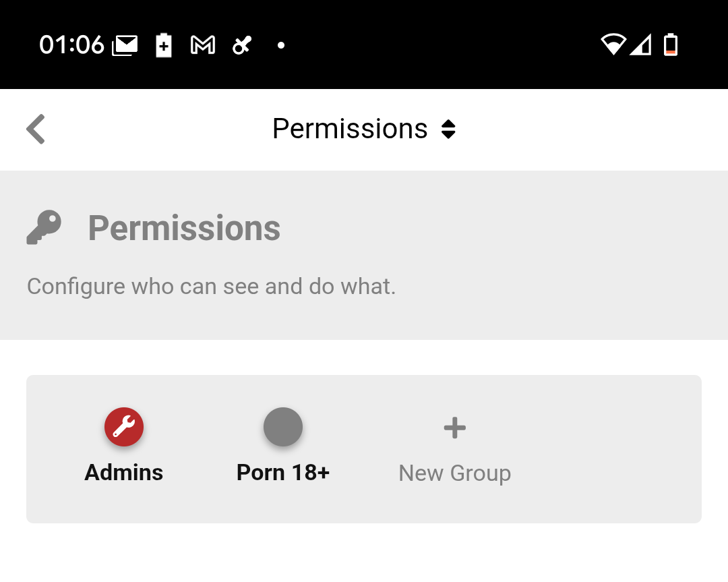
Task: Tap the back chevron arrow
Action: (x=36, y=129)
